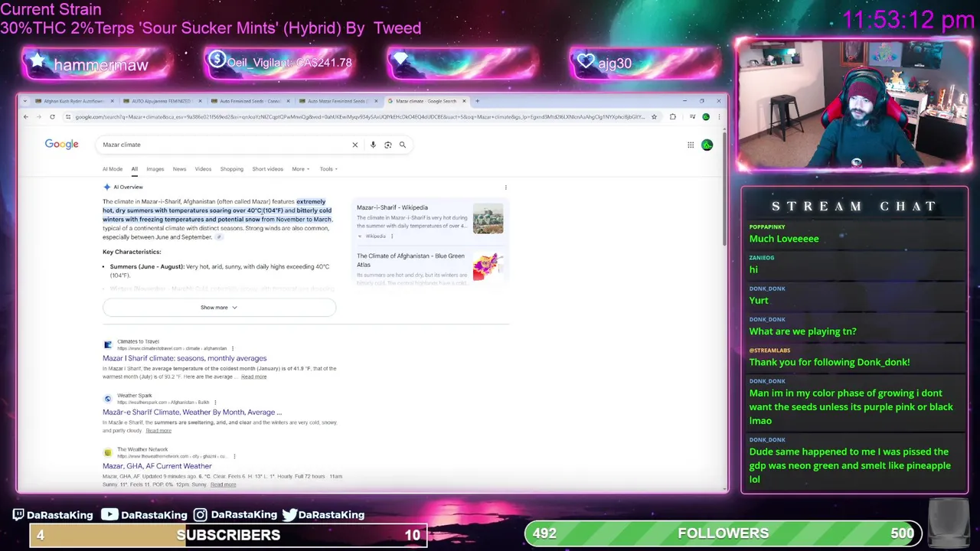Select the News search tab
The width and height of the screenshot is (980, 551).
click(x=179, y=169)
